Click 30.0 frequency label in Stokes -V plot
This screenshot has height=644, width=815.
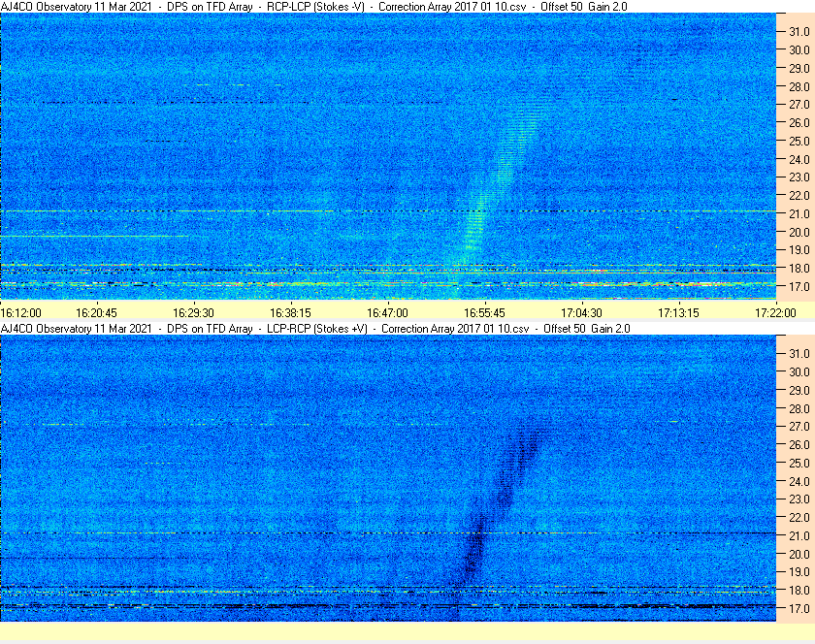coord(799,49)
